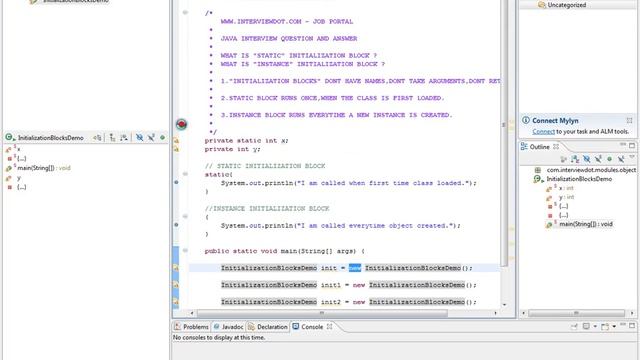
Task: Open the Open Console dropdown arrow
Action: click(x=614, y=327)
